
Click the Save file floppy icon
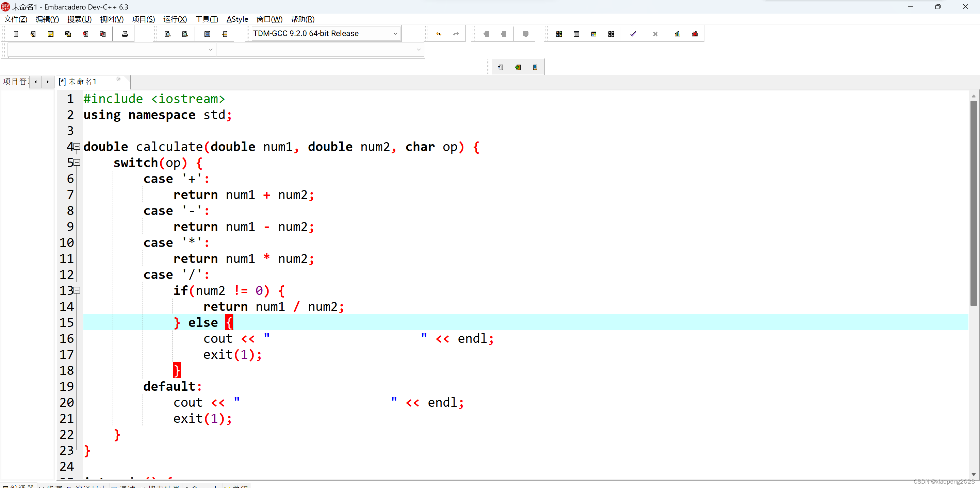click(x=51, y=34)
